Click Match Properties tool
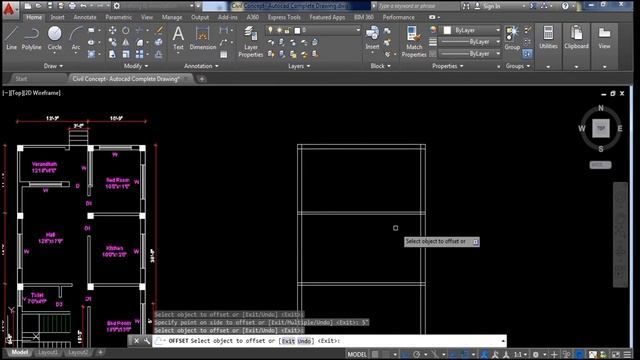Image resolution: width=640 pixels, height=360 pixels. [414, 41]
